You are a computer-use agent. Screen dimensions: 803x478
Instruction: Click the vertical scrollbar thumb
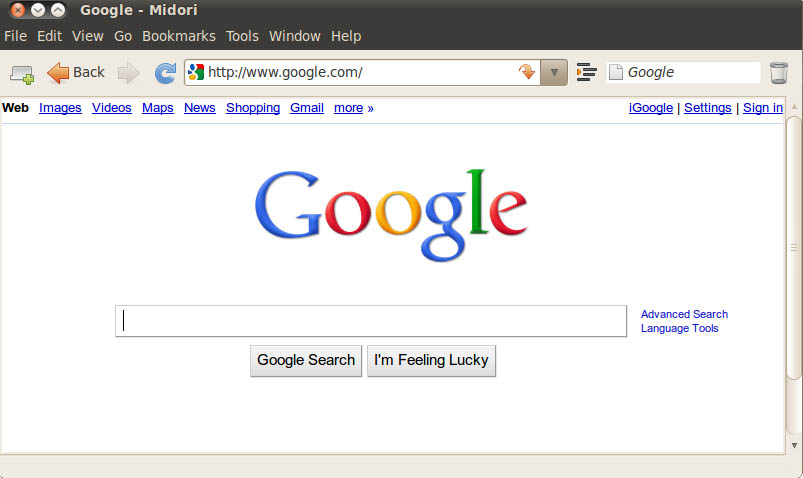pos(794,248)
